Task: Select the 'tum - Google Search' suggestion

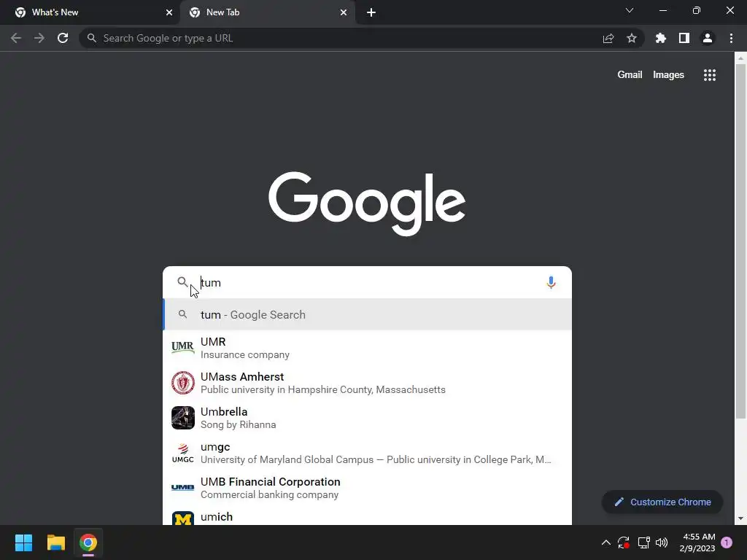Action: (x=368, y=314)
